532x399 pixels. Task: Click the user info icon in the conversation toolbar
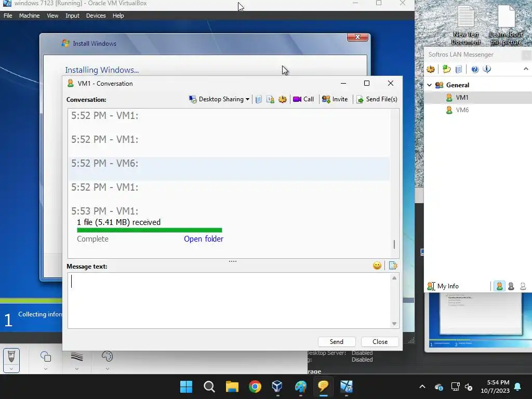270,99
